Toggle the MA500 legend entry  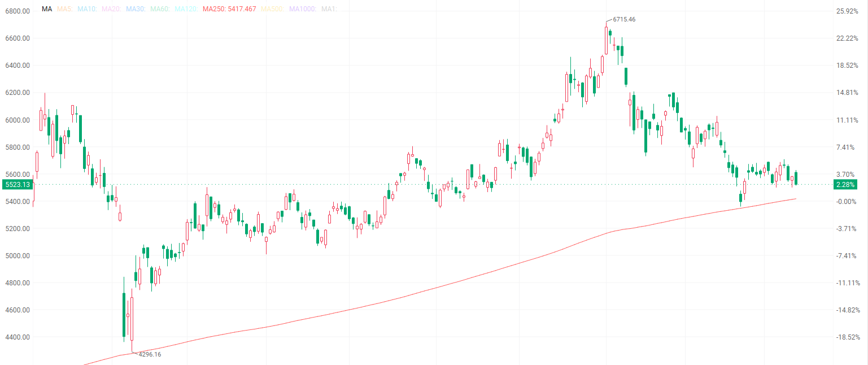pos(272,9)
